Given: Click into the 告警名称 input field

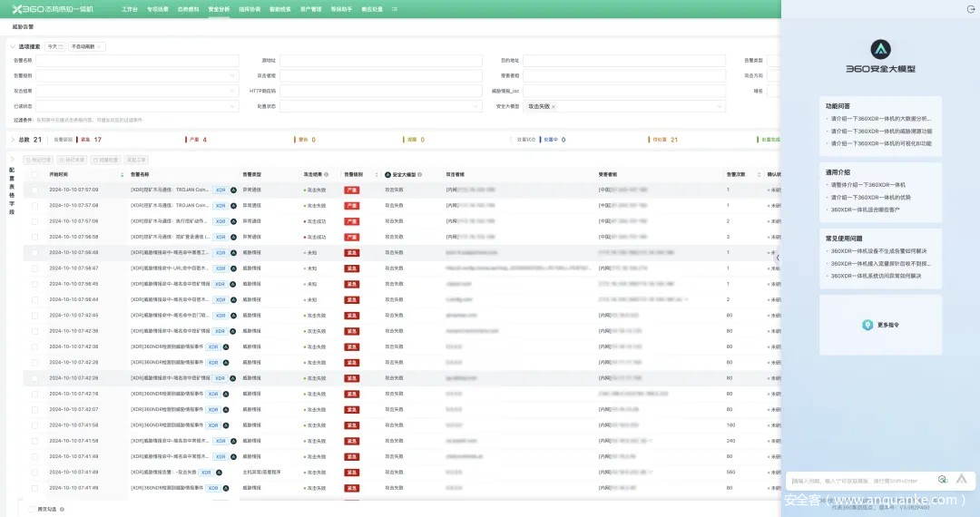Looking at the screenshot, I should 136,61.
